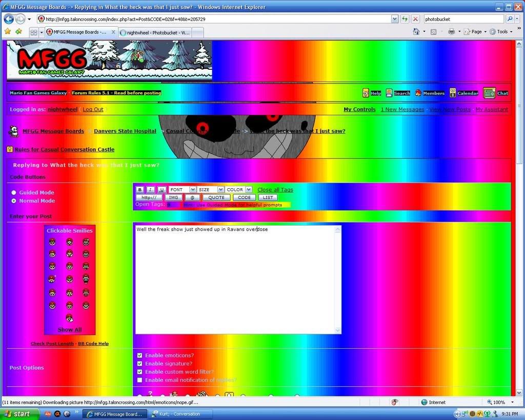
Task: Click the Log Out link
Action: 93,109
